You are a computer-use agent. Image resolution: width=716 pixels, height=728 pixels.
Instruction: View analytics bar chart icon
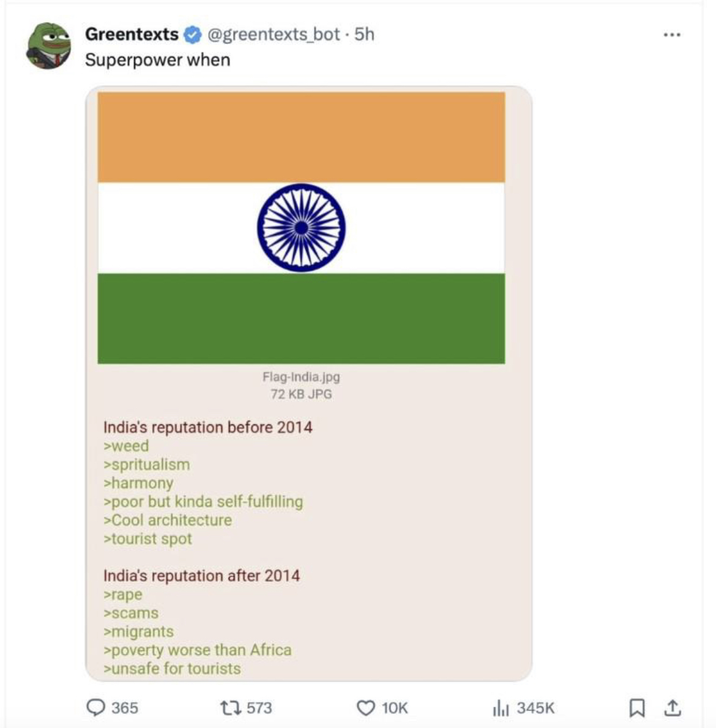[501, 708]
